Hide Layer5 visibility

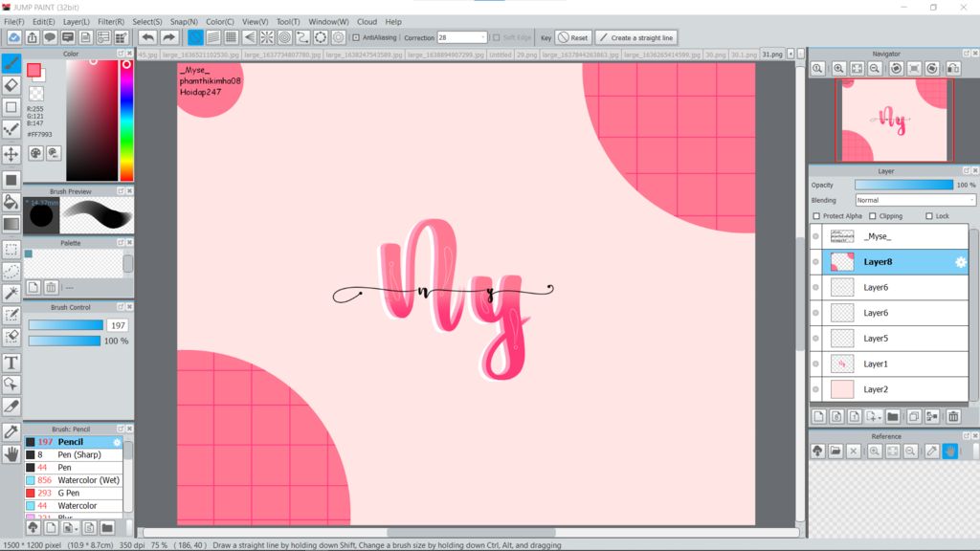[x=815, y=338]
